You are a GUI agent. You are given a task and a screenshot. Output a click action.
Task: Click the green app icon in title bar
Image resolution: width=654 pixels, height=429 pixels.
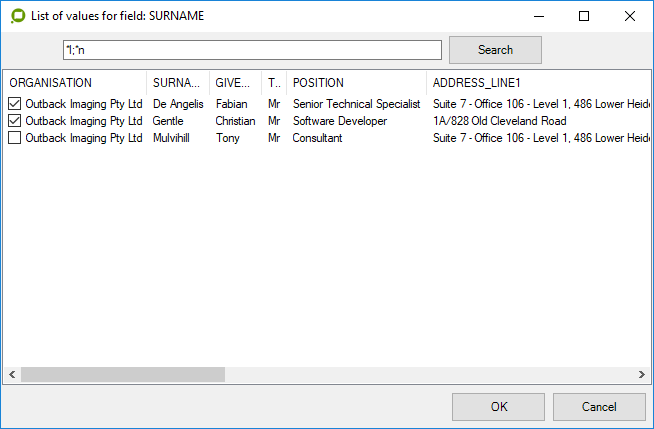[16, 16]
